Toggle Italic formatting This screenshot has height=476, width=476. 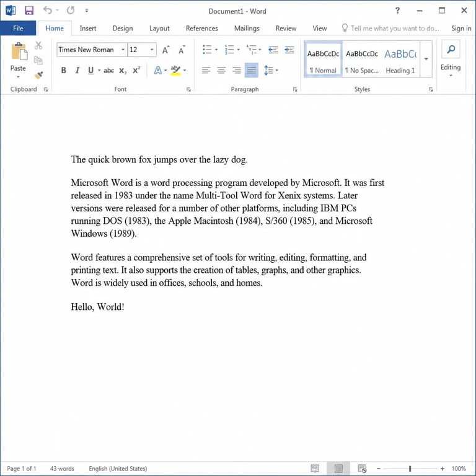77,71
